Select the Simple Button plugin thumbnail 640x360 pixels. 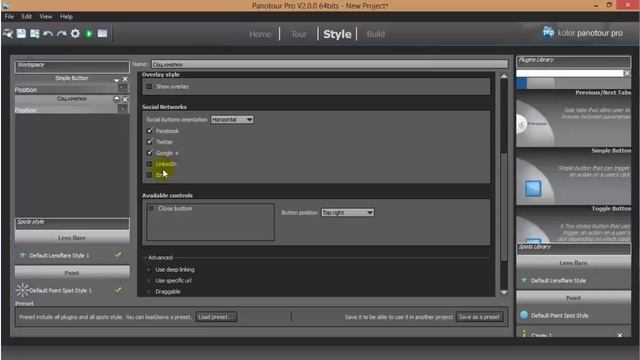[573, 176]
